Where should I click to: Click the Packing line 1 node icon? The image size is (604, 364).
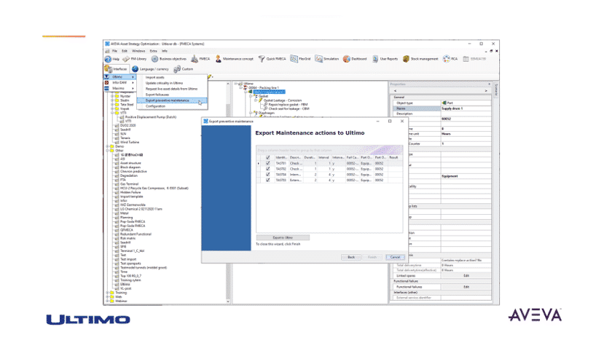click(x=245, y=88)
